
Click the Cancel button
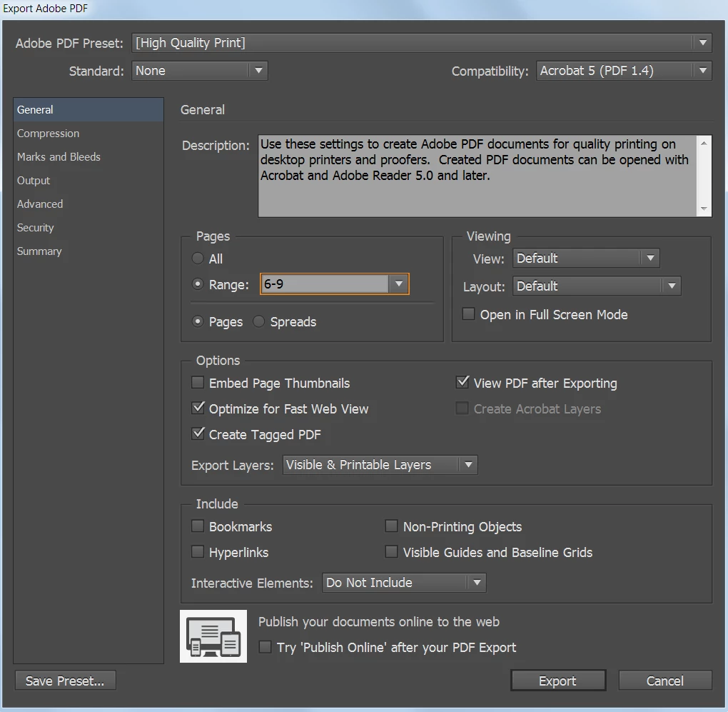click(x=665, y=681)
